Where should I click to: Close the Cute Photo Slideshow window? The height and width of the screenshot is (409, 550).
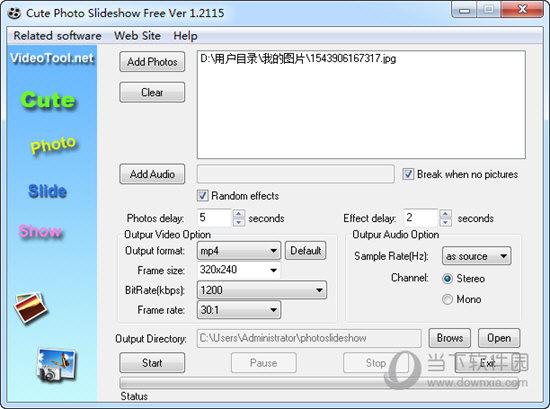click(522, 9)
